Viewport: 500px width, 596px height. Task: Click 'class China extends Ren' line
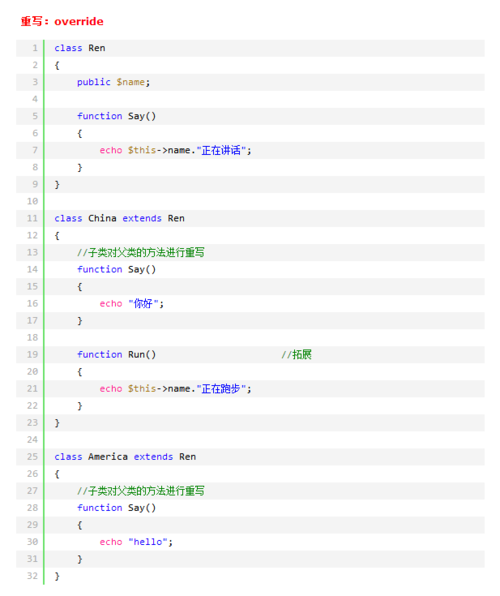pos(119,219)
